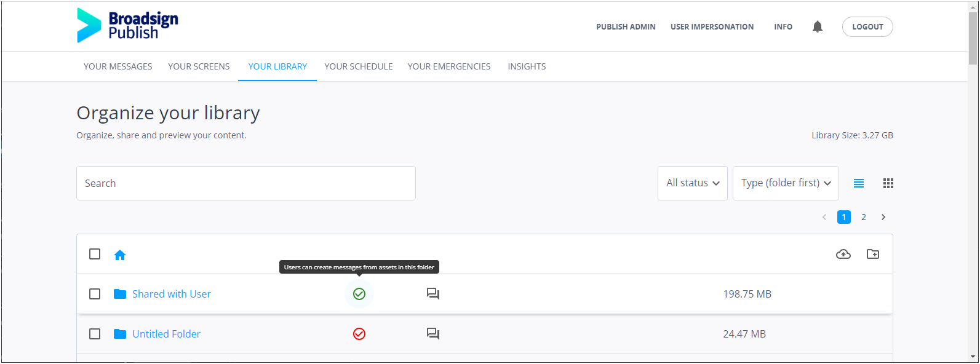This screenshot has height=364, width=980.
Task: Focus the Search input field
Action: [x=246, y=183]
